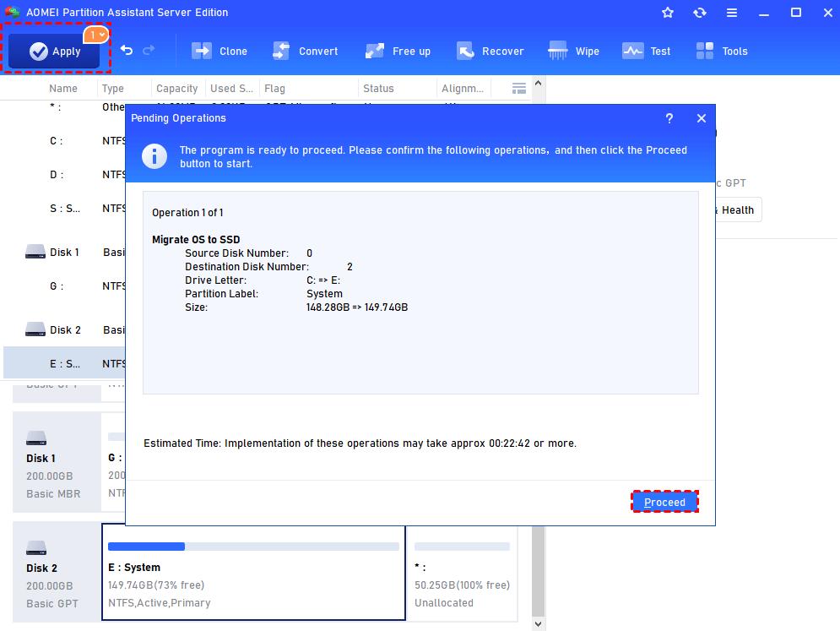Open the Free up tool

pyautogui.click(x=398, y=51)
